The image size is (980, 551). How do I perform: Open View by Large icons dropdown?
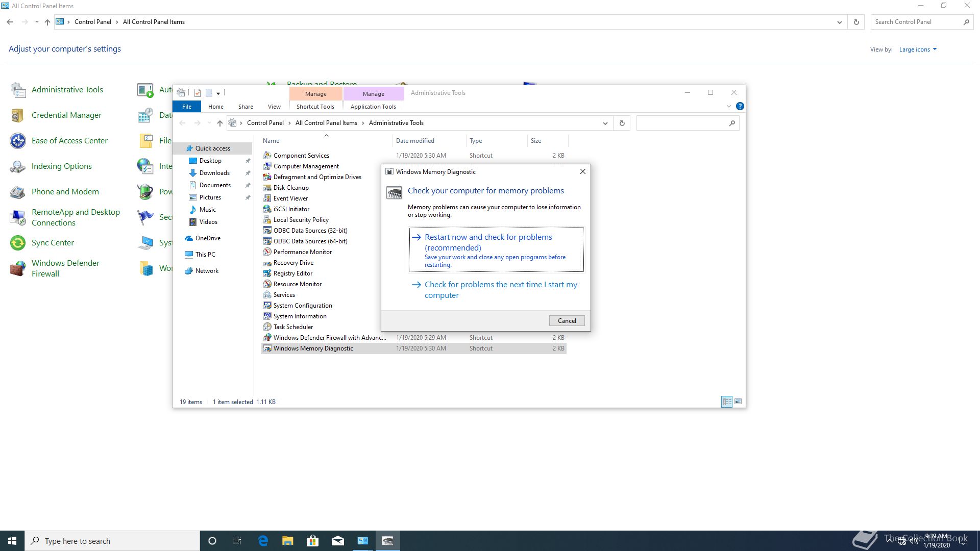918,49
